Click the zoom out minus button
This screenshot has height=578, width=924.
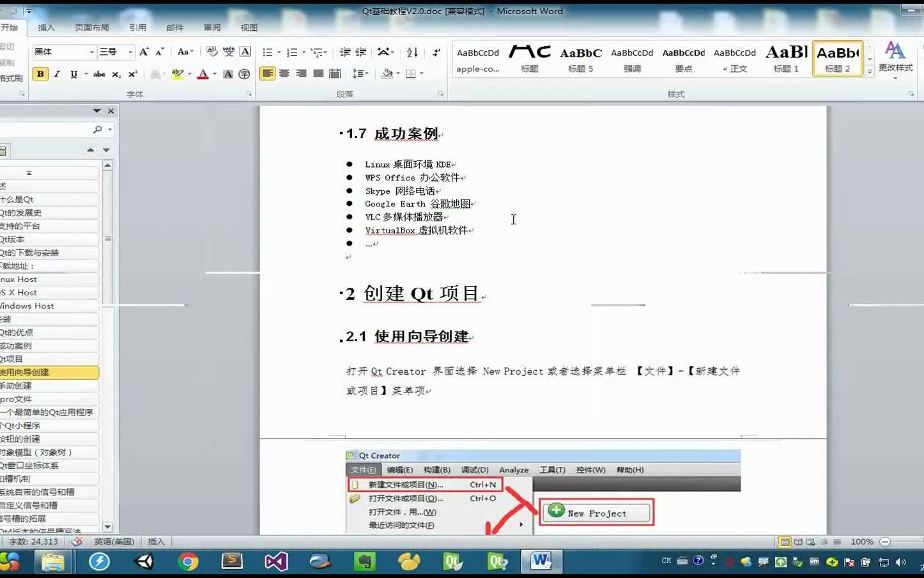pyautogui.click(x=885, y=542)
